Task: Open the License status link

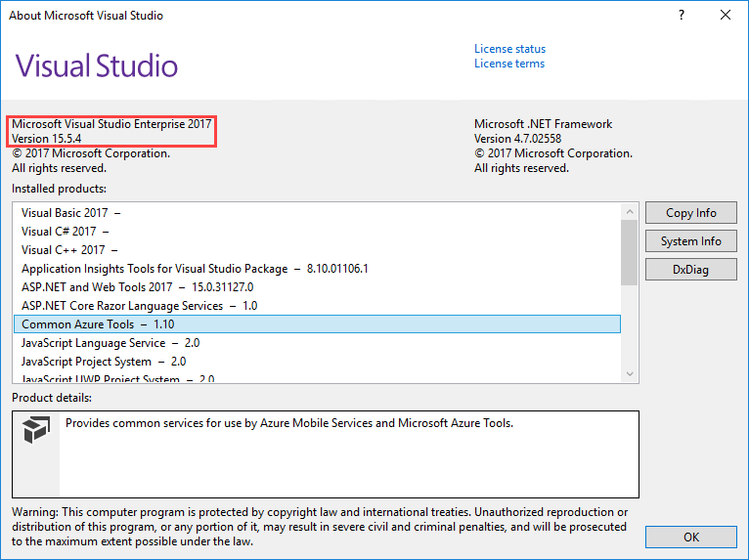Action: point(509,49)
